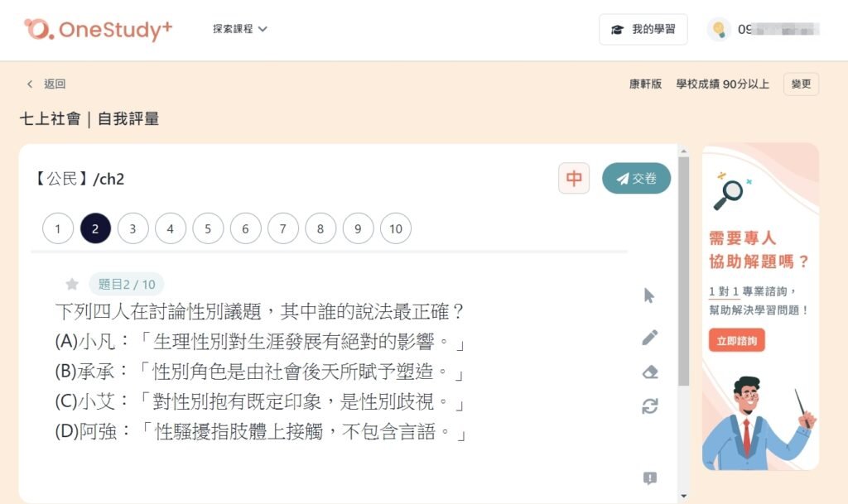The height and width of the screenshot is (504, 848).
Task: Go to question 5
Action: (208, 228)
